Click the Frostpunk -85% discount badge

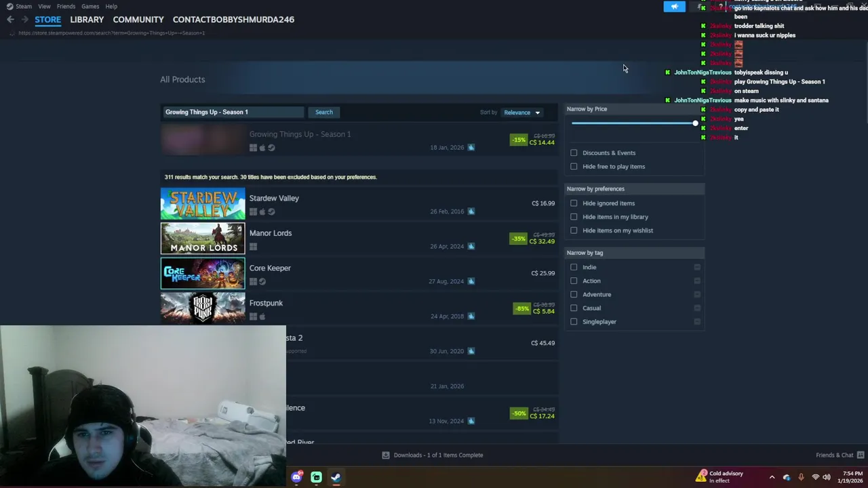tap(521, 308)
